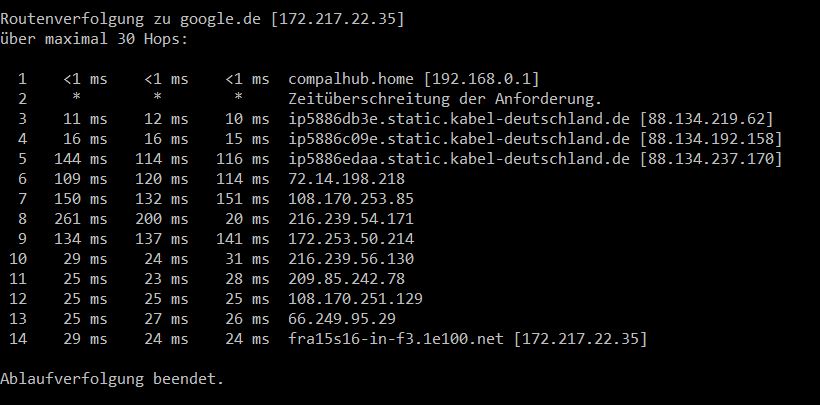Click the hop 6 address 72.14.198.218
This screenshot has width=820, height=405.
346,179
